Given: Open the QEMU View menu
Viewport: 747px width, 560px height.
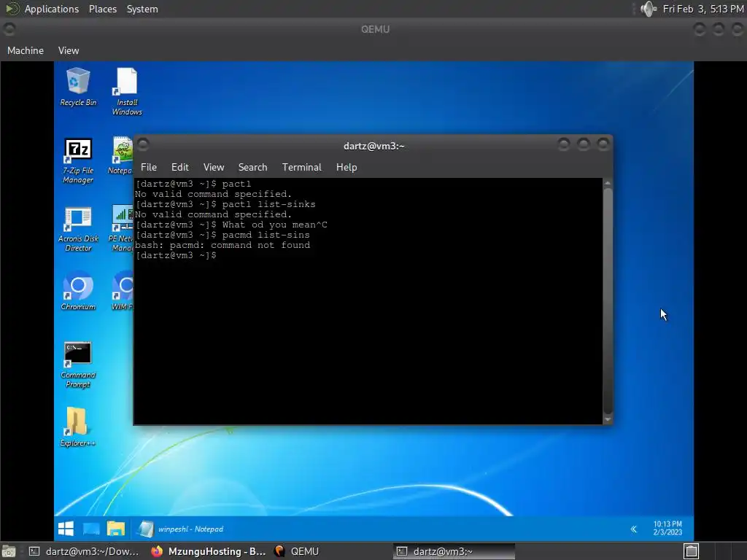Looking at the screenshot, I should tap(69, 50).
